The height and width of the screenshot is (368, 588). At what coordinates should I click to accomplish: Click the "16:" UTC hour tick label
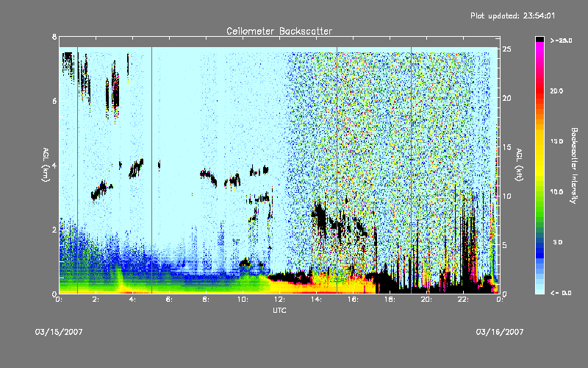click(x=353, y=300)
